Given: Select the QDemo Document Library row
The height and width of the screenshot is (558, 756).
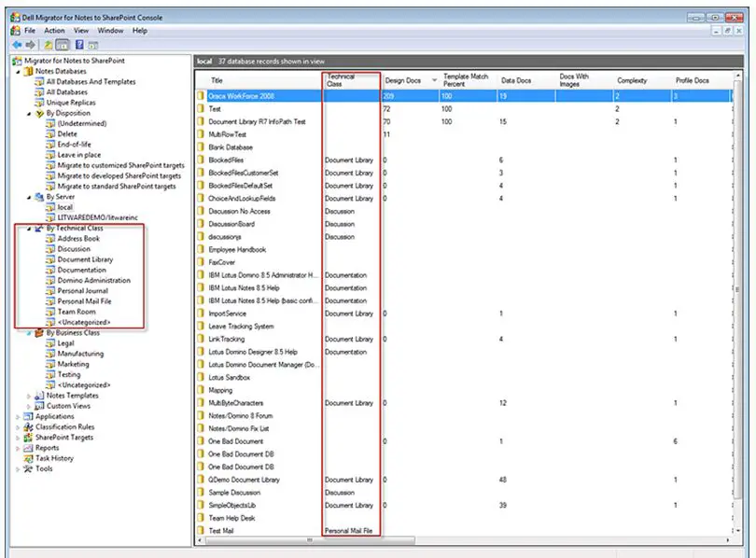Looking at the screenshot, I should click(x=464, y=480).
